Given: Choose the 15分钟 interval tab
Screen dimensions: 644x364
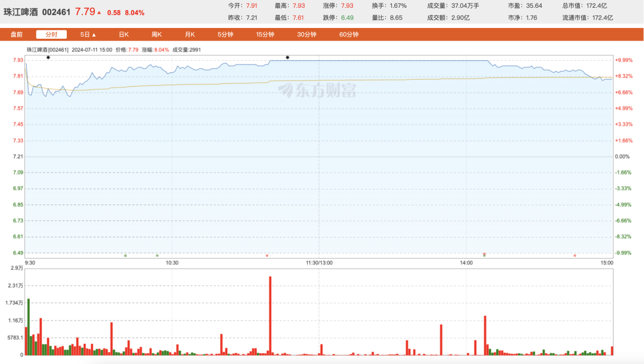Looking at the screenshot, I should (265, 35).
